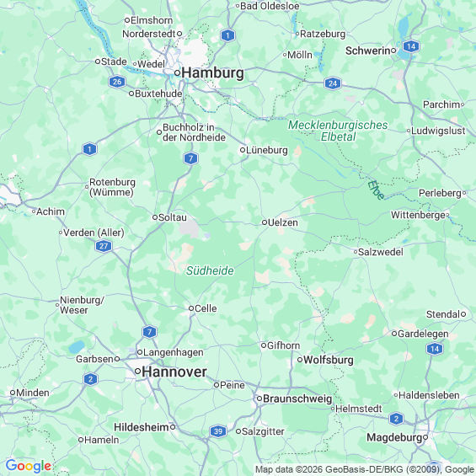Image resolution: width=476 pixels, height=476 pixels.
Task: Click the A2 shield west of Hannover
Action: click(90, 379)
